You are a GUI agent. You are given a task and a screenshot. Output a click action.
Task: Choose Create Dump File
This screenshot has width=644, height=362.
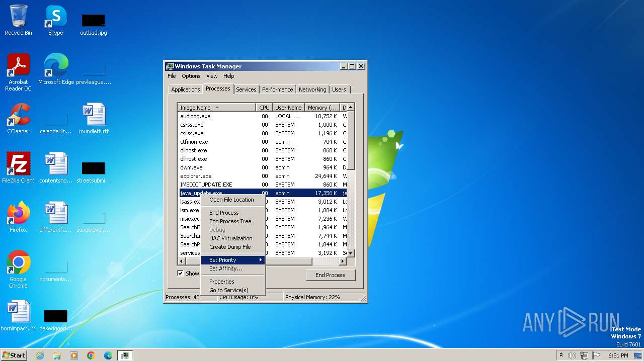point(233,247)
